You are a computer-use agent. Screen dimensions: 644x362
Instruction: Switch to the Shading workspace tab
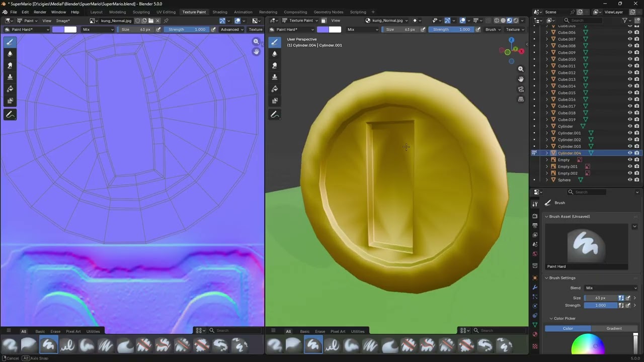tap(220, 12)
